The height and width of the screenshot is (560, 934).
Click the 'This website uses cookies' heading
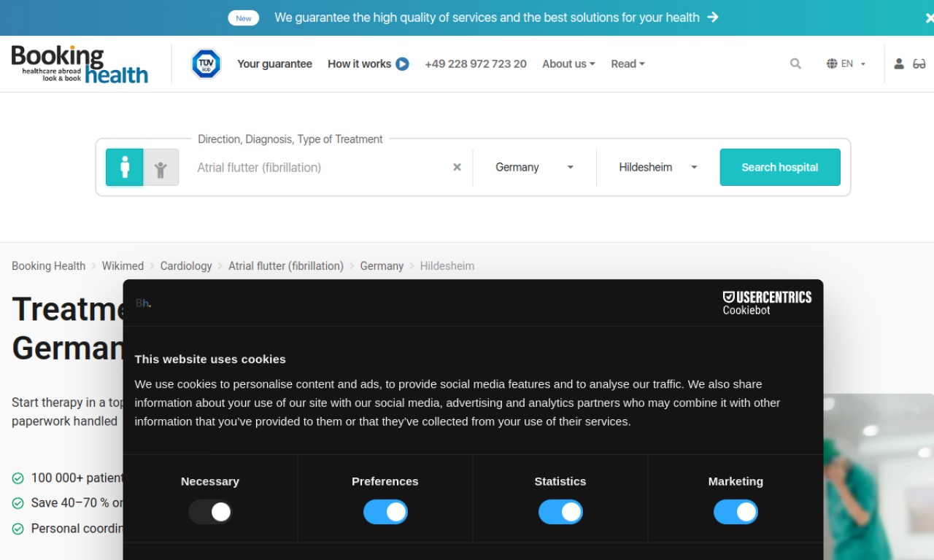(210, 359)
